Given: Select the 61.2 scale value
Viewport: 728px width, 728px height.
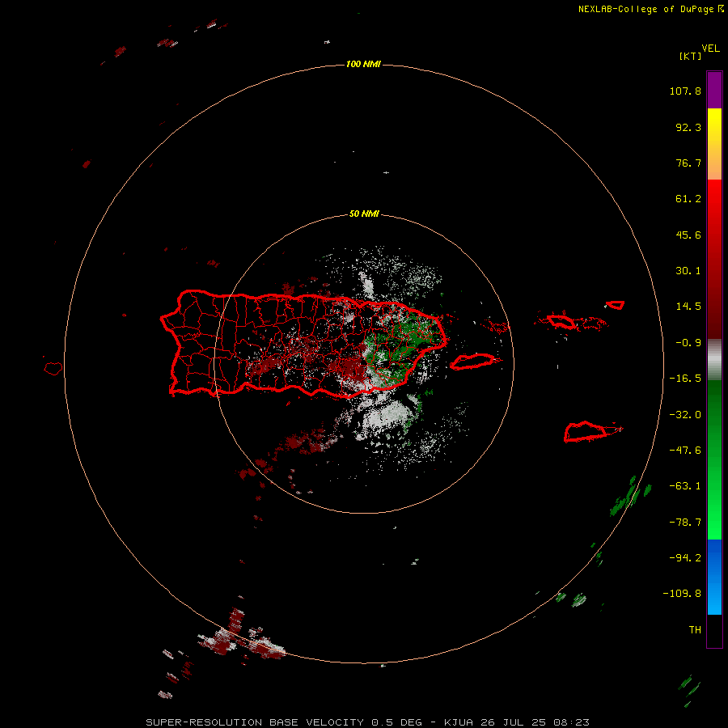Looking at the screenshot, I should tap(688, 199).
